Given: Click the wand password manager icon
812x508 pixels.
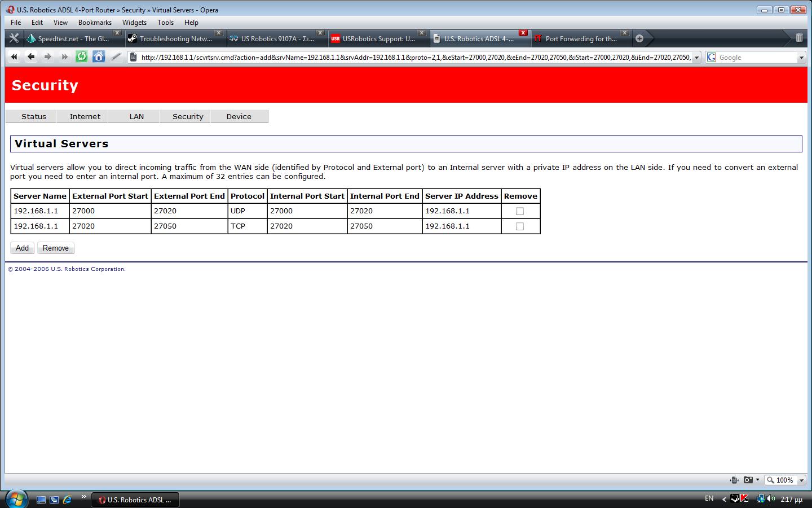Looking at the screenshot, I should tap(116, 57).
